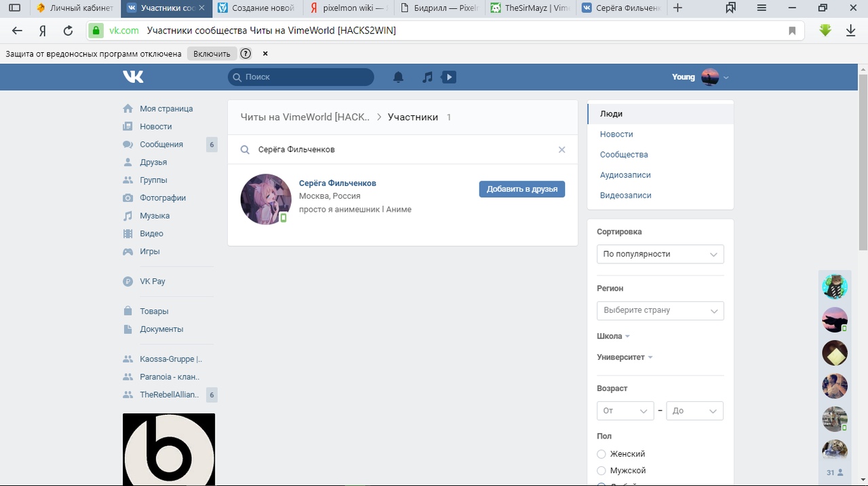Expand the Школа filter section

pos(613,337)
